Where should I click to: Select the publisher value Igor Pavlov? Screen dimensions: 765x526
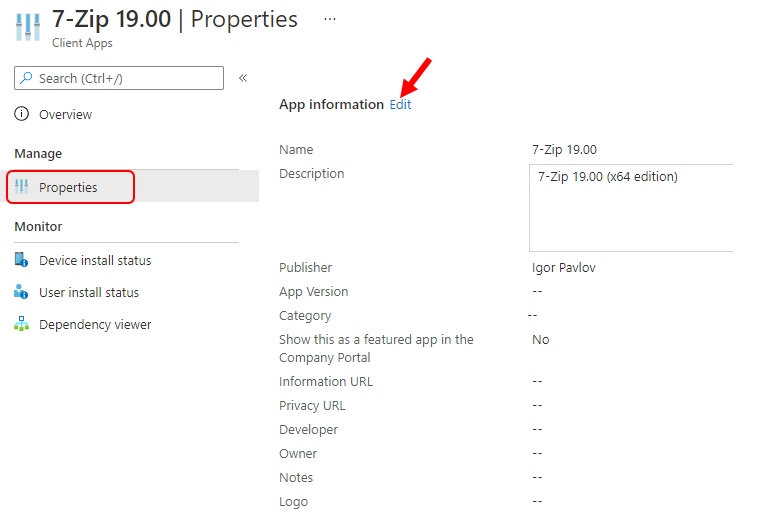tap(564, 268)
